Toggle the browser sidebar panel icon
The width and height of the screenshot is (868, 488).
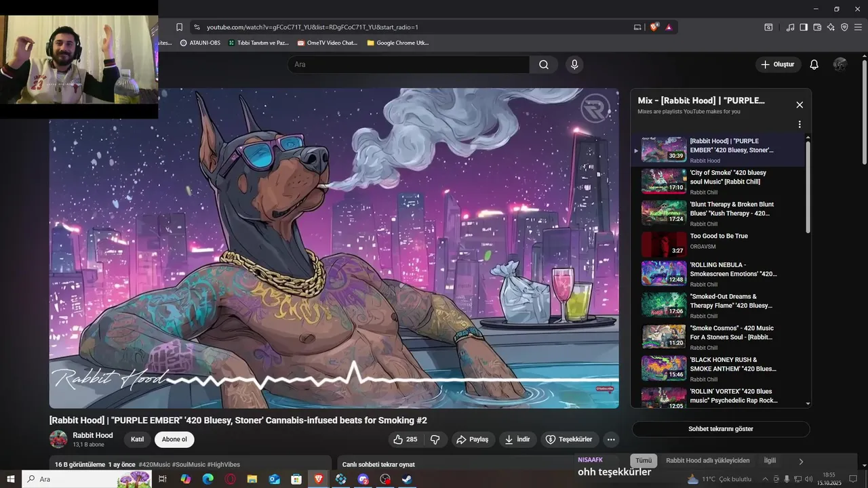804,27
